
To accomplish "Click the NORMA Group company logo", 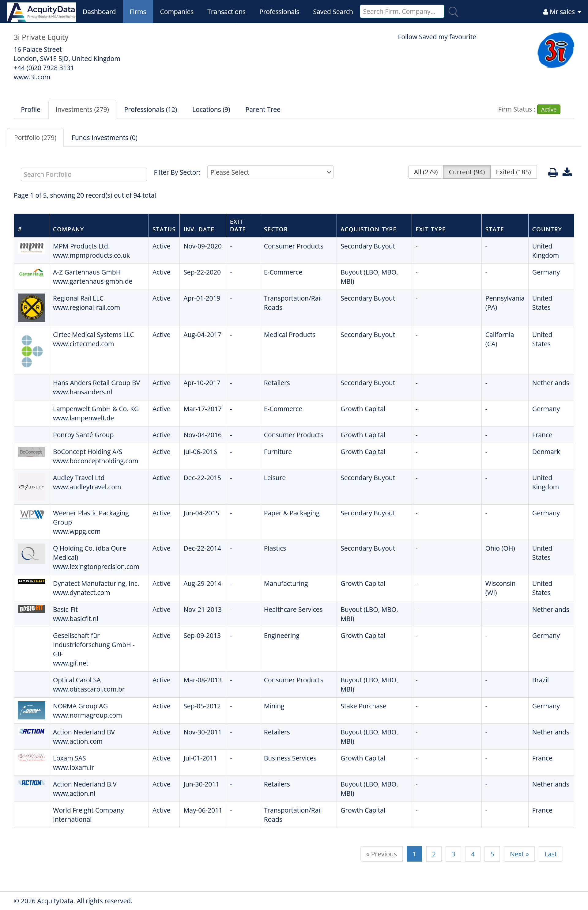I will (31, 710).
